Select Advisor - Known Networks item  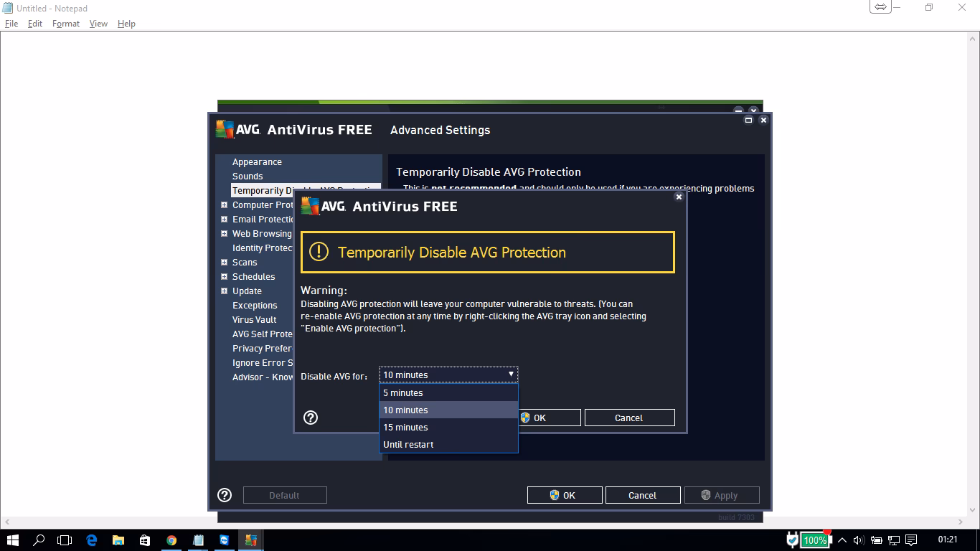click(x=263, y=377)
